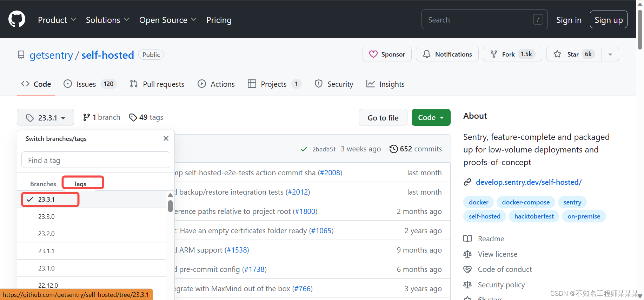Viewport: 644px width, 300px height.
Task: View the 652 commits history
Action: click(x=416, y=149)
